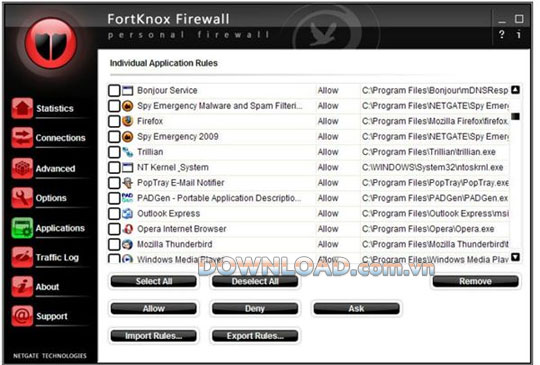Click the Trillian row's Allow value
This screenshot has height=365, width=540.
[x=328, y=152]
